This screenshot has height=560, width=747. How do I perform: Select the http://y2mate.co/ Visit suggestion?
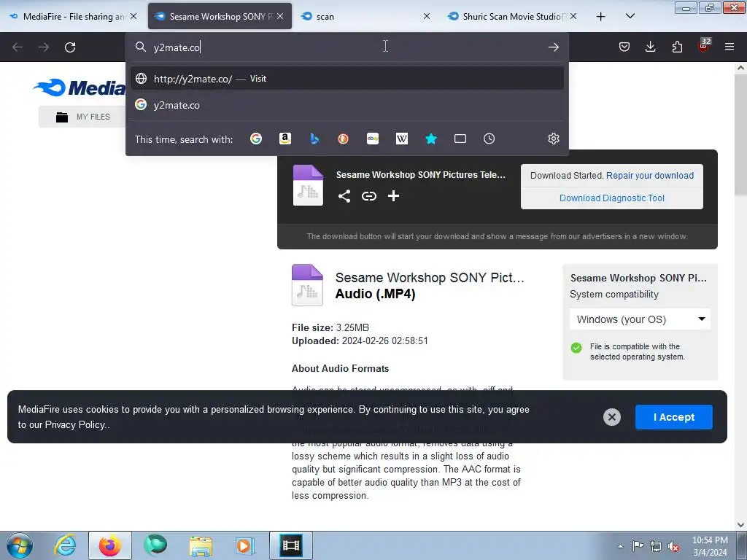347,79
